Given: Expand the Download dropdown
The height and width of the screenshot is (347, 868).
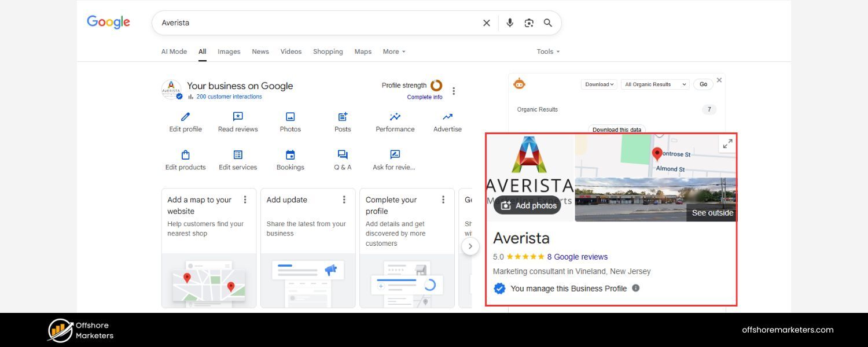Looking at the screenshot, I should [x=599, y=84].
